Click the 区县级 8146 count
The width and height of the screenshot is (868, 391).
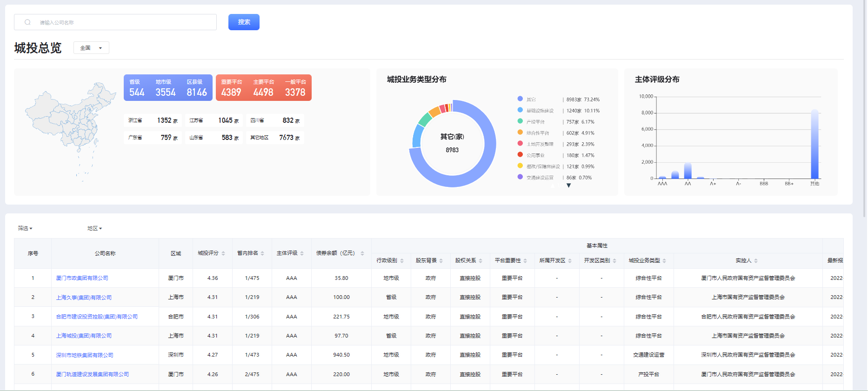(197, 93)
